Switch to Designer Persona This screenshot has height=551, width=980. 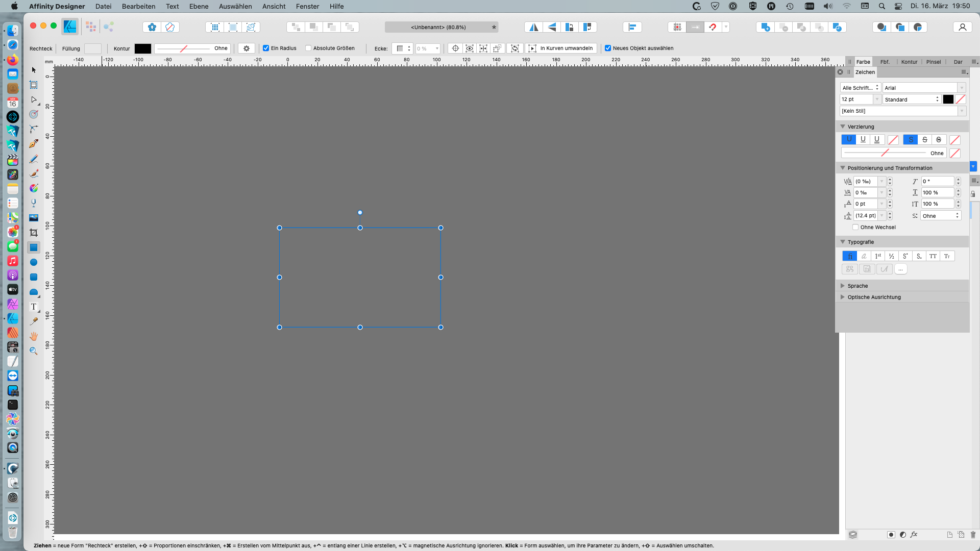pyautogui.click(x=70, y=27)
